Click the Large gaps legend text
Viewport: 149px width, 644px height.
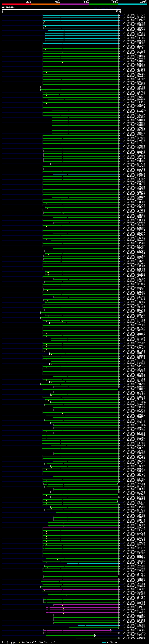pos(10,642)
